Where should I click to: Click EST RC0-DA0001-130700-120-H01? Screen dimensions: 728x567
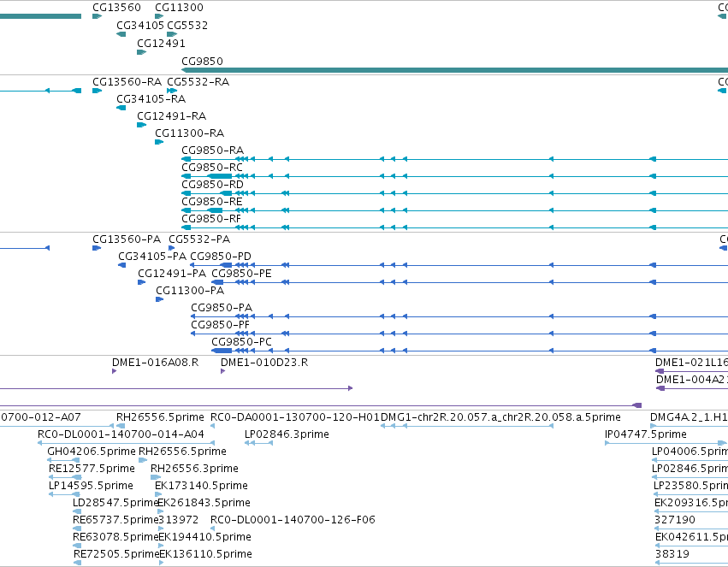click(x=295, y=417)
